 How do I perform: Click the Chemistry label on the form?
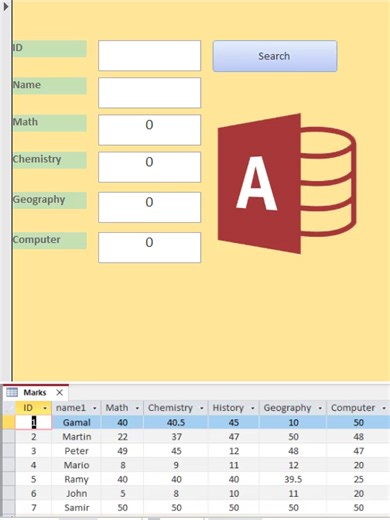pyautogui.click(x=49, y=160)
